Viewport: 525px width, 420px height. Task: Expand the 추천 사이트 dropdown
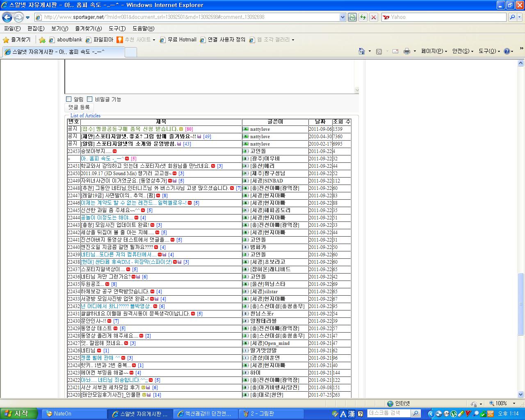click(x=154, y=40)
